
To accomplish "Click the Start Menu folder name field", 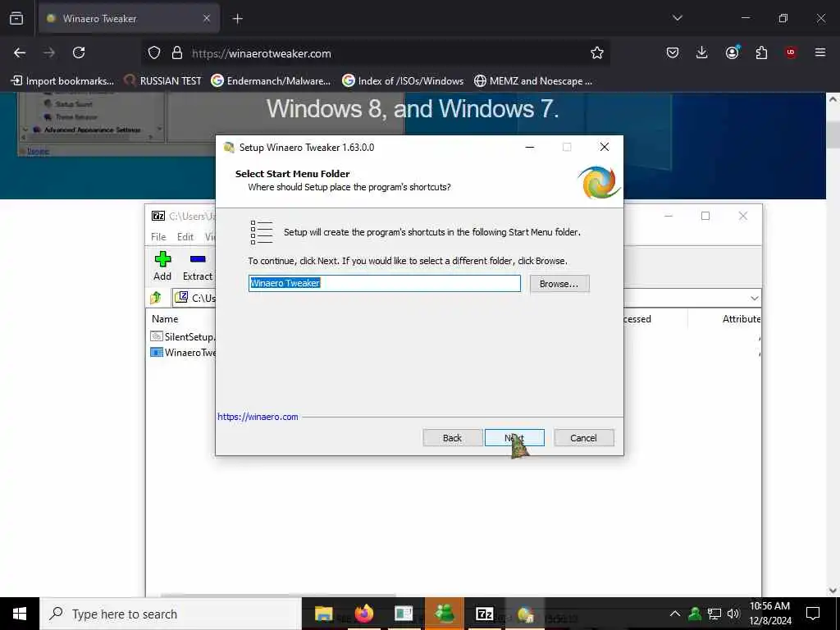I will click(384, 283).
